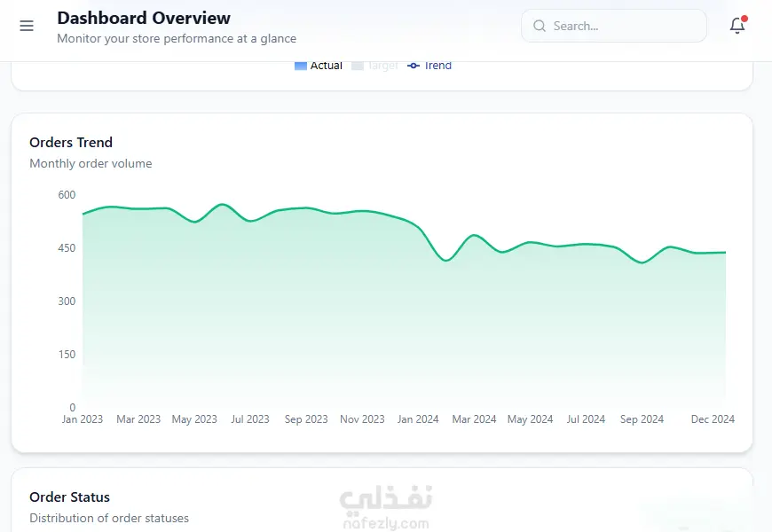
Task: Click the Jun 2023 peak on line
Action: pyautogui.click(x=223, y=204)
